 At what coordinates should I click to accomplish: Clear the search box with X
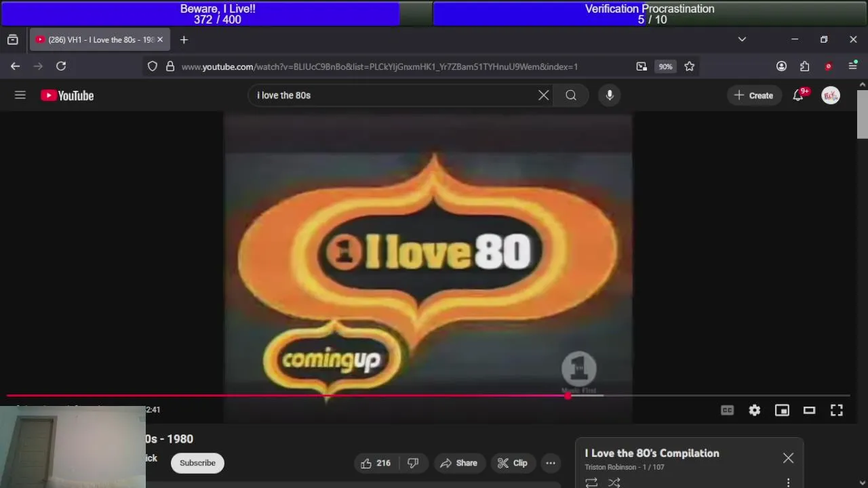(543, 96)
